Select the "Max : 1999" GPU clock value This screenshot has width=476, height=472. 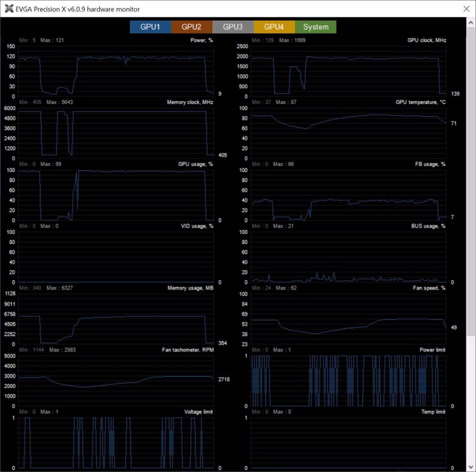[293, 40]
